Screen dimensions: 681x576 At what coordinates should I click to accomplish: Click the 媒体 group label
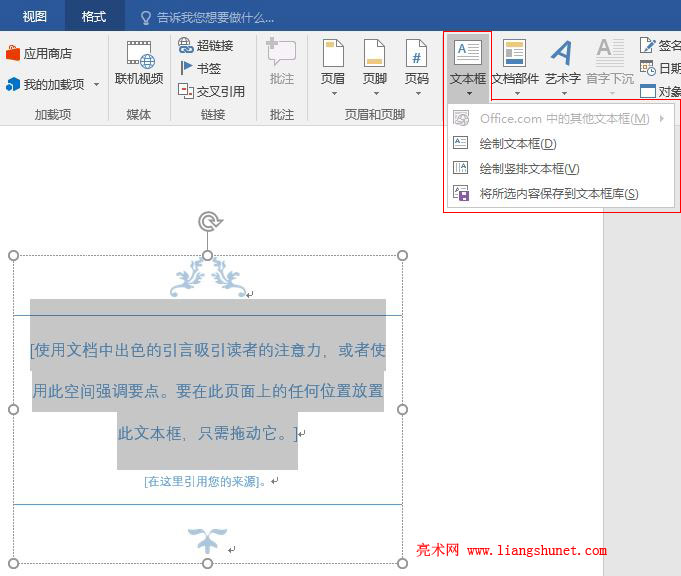click(139, 115)
